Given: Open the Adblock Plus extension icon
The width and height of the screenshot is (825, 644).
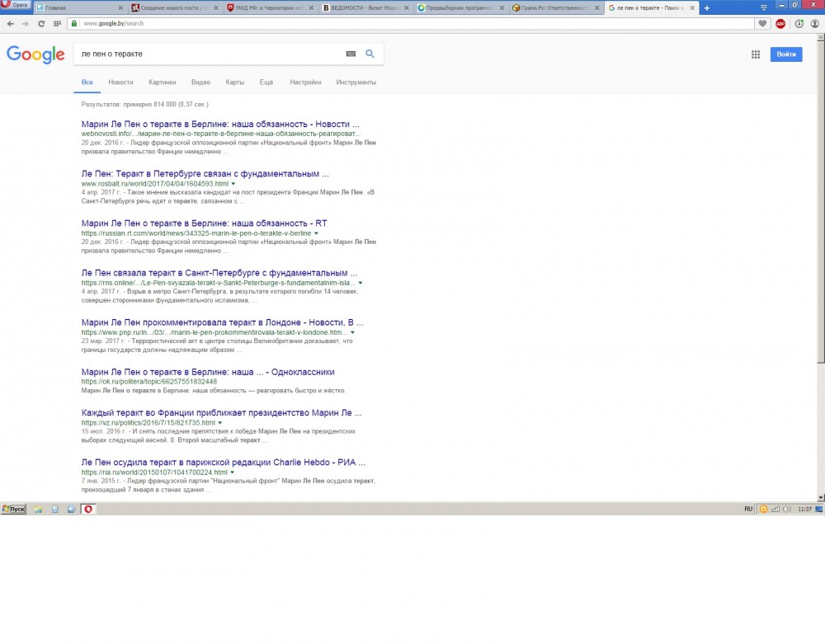Looking at the screenshot, I should tap(780, 24).
